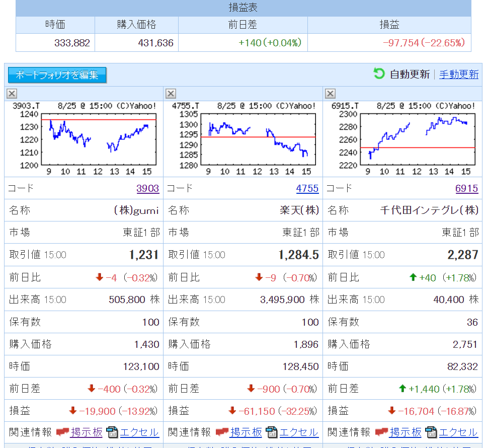Select the 損益表 table header

pos(243,8)
